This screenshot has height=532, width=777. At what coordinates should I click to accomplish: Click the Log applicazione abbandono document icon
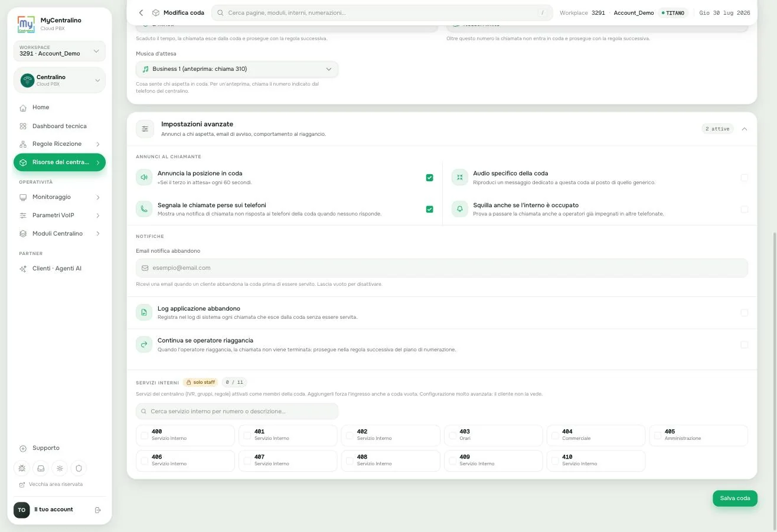(x=144, y=312)
